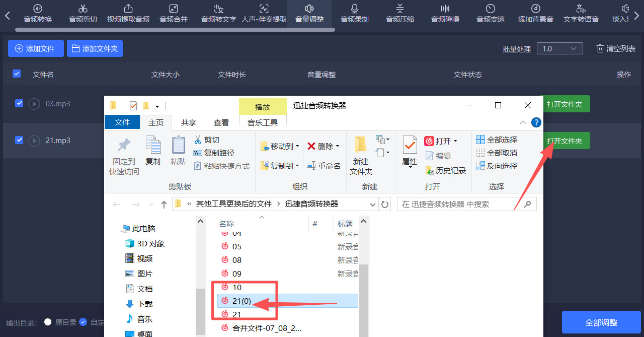The image size is (644, 337).
Task: Play the 03.mp3 file preview
Action: pos(34,104)
